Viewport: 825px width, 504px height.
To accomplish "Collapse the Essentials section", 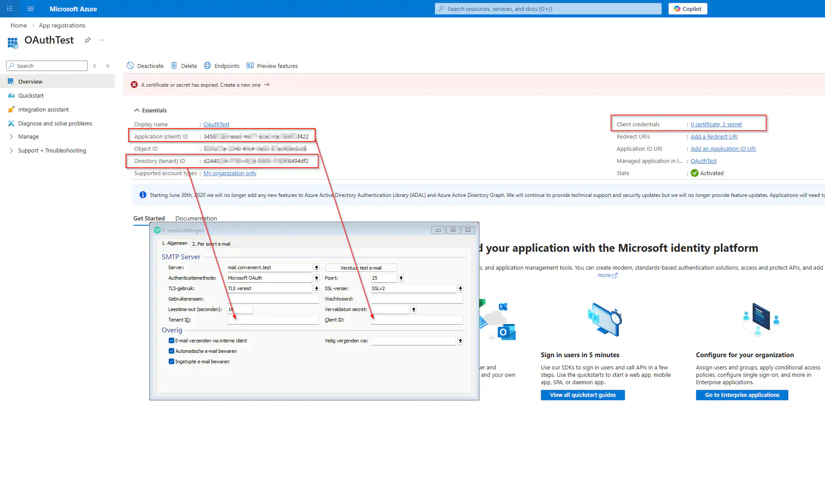I will tap(137, 110).
